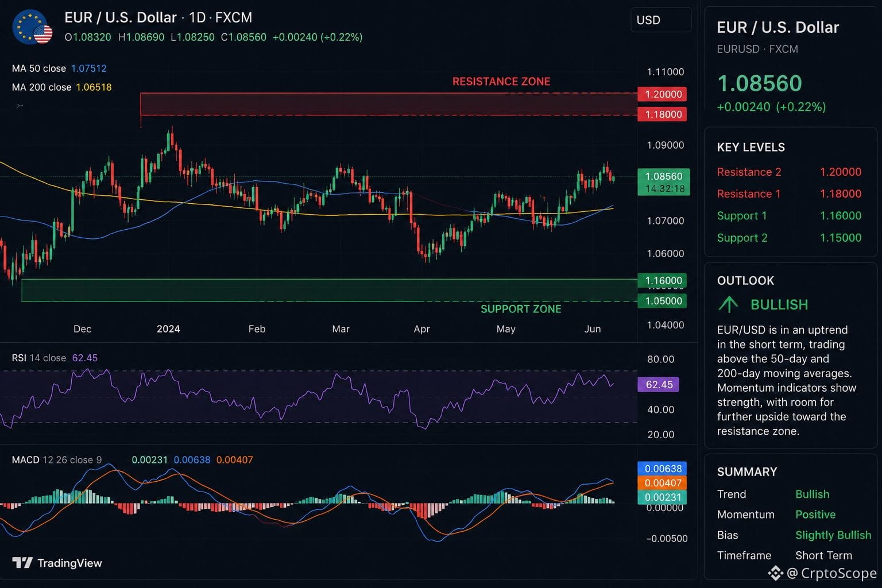The height and width of the screenshot is (588, 882).
Task: Open the USD currency selector
Action: tap(661, 20)
